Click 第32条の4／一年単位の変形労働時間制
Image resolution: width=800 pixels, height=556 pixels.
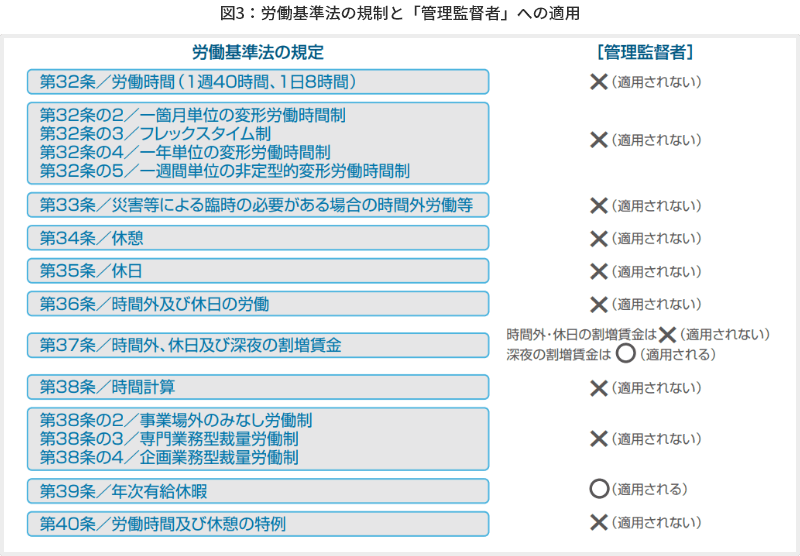pyautogui.click(x=185, y=152)
